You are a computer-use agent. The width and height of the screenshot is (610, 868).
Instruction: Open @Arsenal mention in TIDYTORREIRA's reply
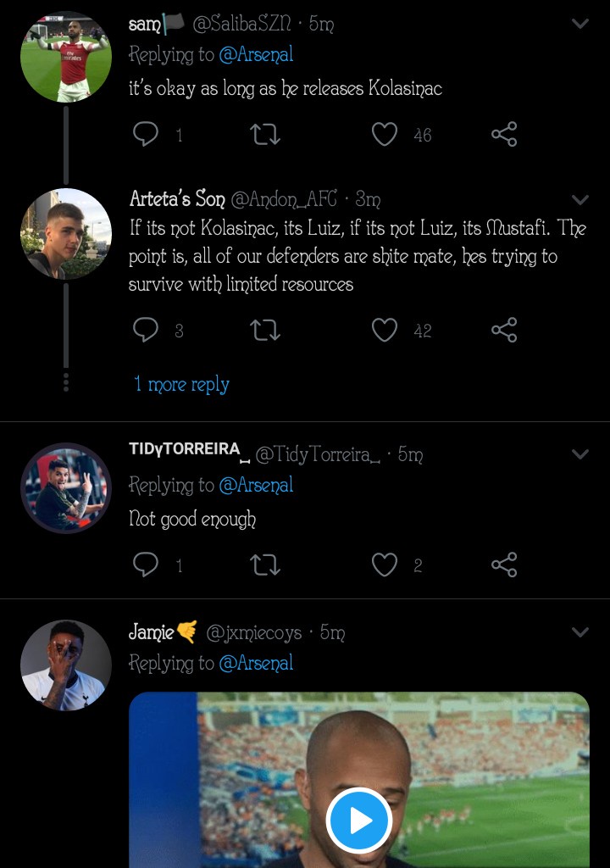pyautogui.click(x=256, y=485)
